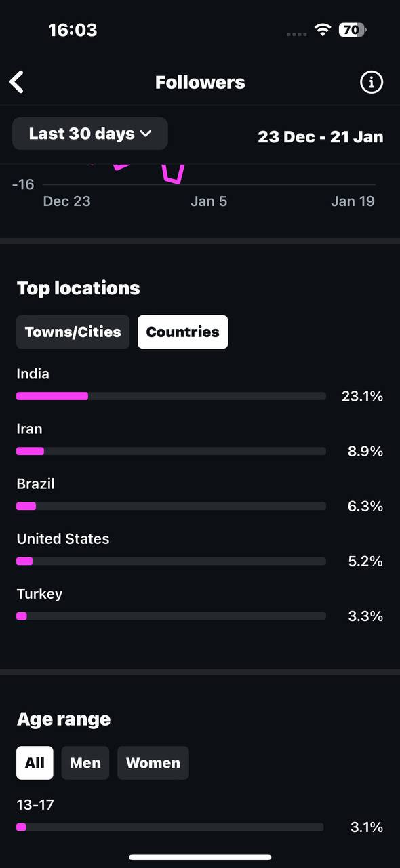Select the Countries filter
The width and height of the screenshot is (400, 868).
tap(183, 332)
